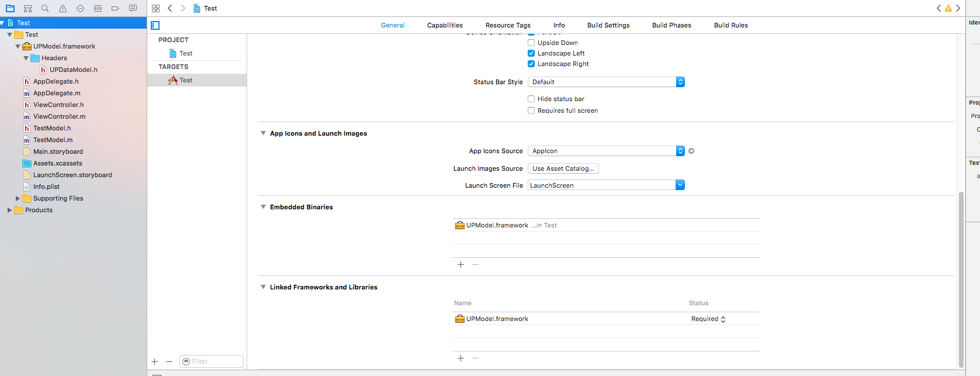The image size is (980, 376).
Task: Check the Hide status bar option
Action: pos(531,99)
